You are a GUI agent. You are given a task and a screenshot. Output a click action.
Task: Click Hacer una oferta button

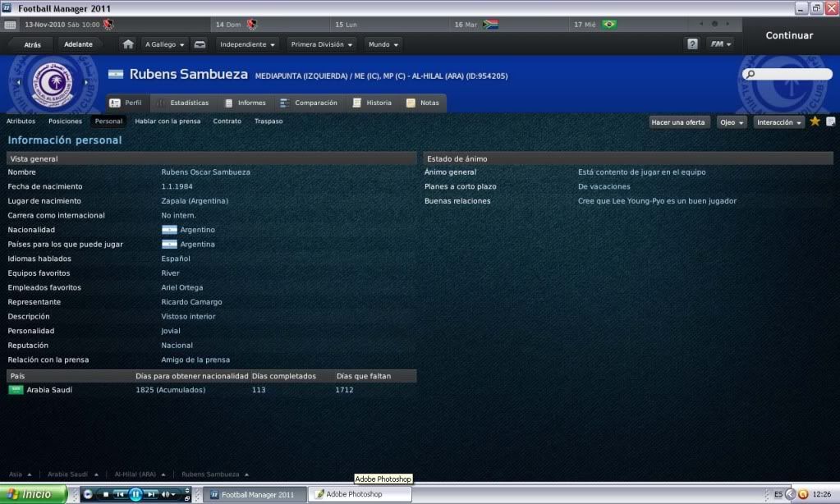pos(678,122)
